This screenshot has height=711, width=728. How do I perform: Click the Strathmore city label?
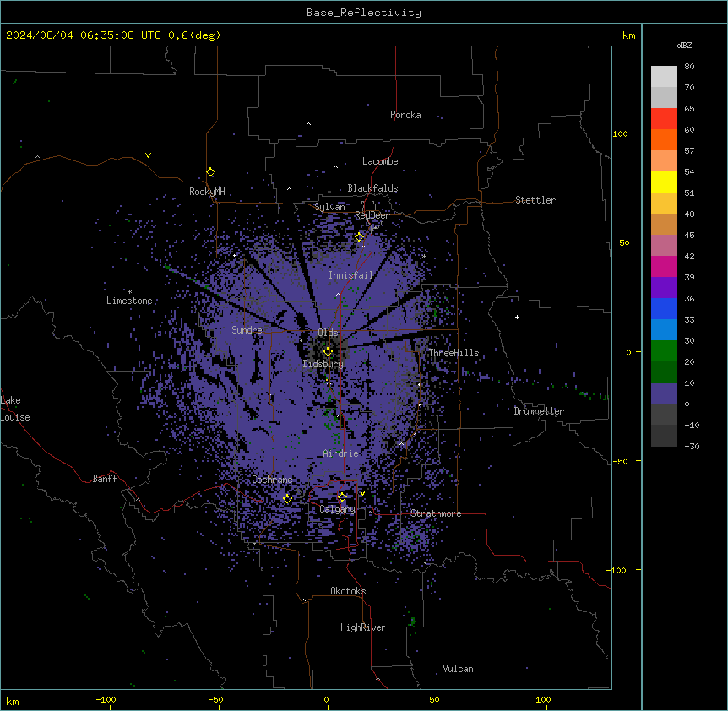436,513
